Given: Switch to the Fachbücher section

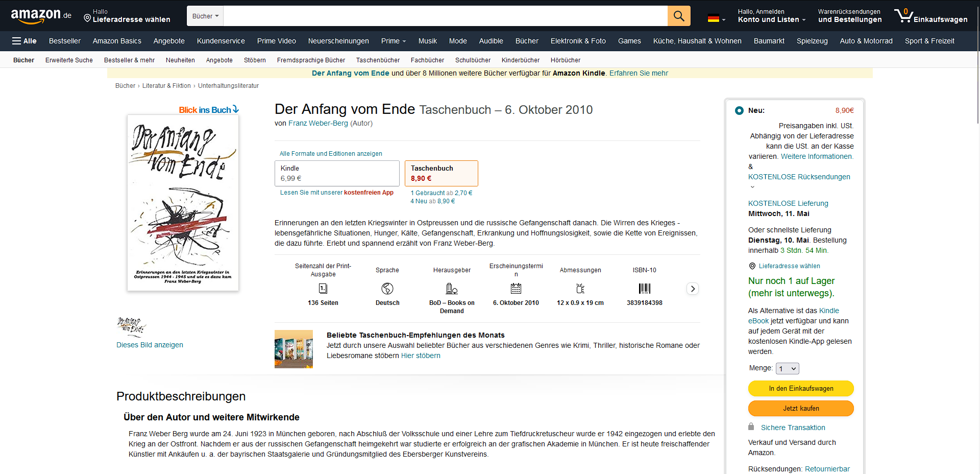Looking at the screenshot, I should [x=427, y=60].
